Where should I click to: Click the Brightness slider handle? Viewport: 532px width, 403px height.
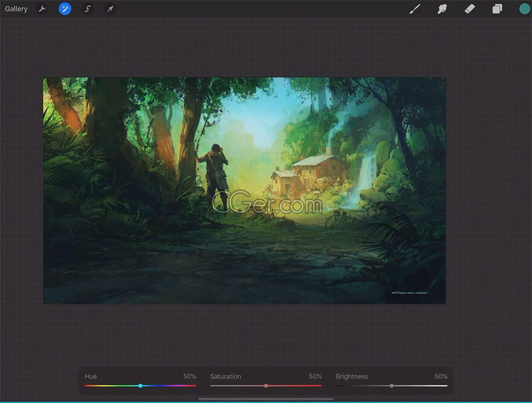[x=392, y=385]
